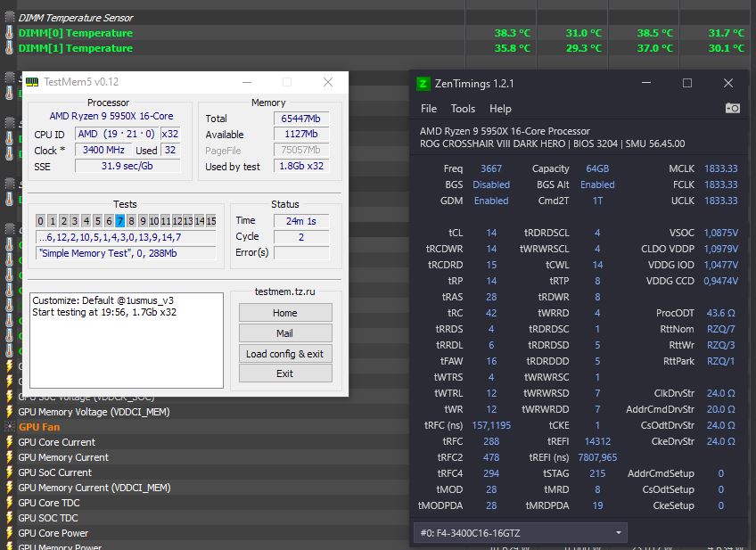The width and height of the screenshot is (756, 550).
Task: Click the ZenTimings screenshot camera icon
Action: (x=733, y=108)
